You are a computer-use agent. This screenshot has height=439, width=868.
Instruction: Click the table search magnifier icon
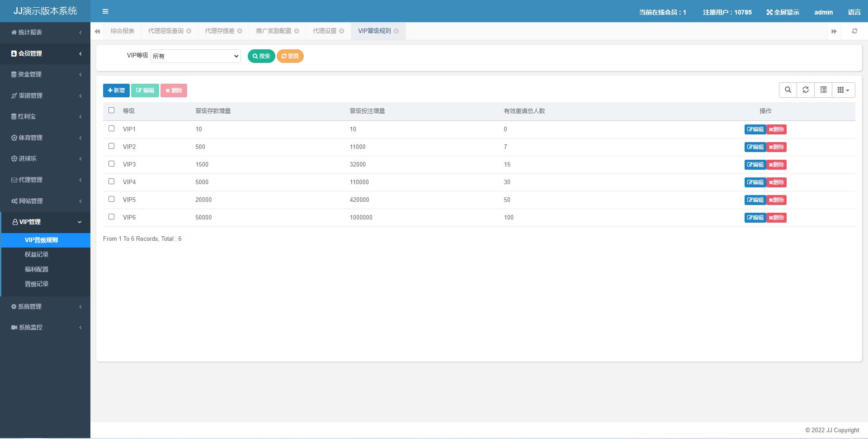[x=788, y=90]
